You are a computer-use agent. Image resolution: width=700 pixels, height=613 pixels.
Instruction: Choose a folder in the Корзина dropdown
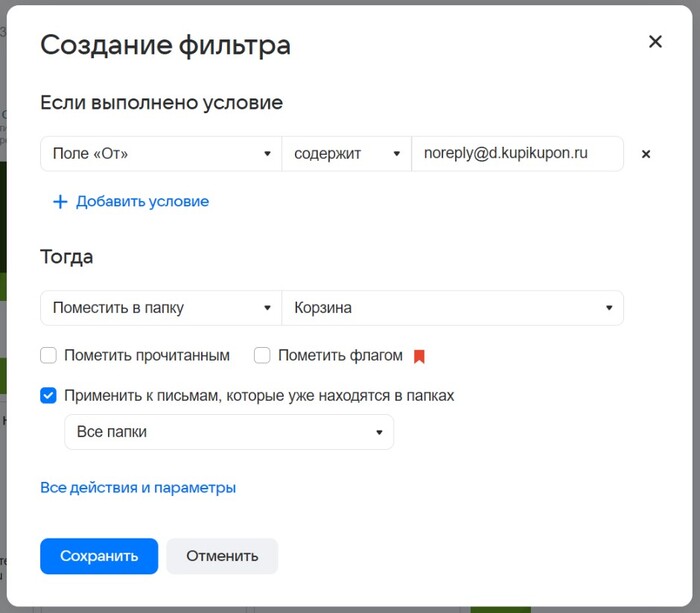(452, 308)
